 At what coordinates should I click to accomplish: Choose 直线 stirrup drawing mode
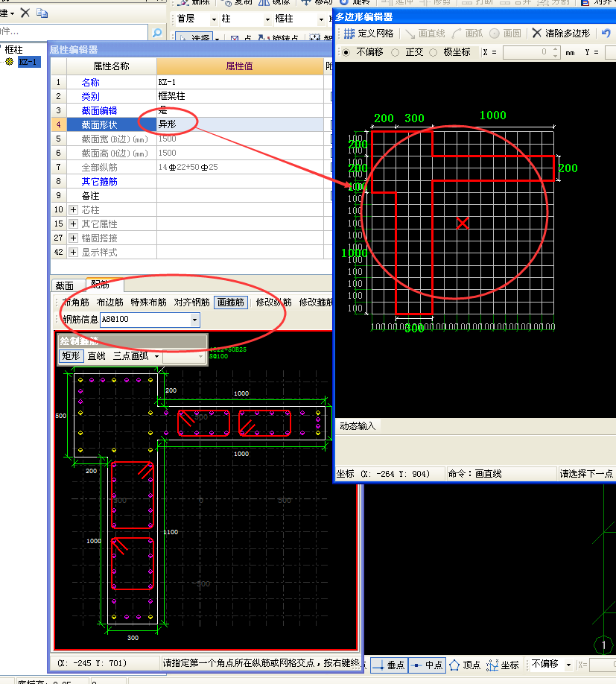[96, 356]
